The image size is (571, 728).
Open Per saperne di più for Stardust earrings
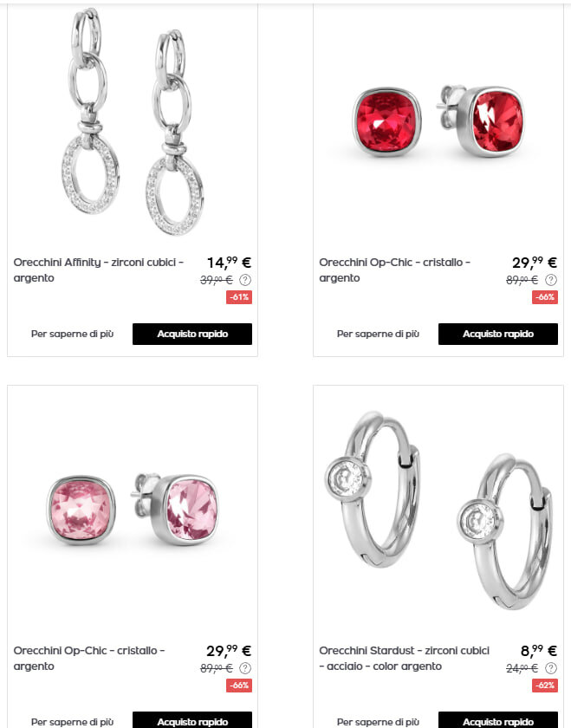pos(378,722)
